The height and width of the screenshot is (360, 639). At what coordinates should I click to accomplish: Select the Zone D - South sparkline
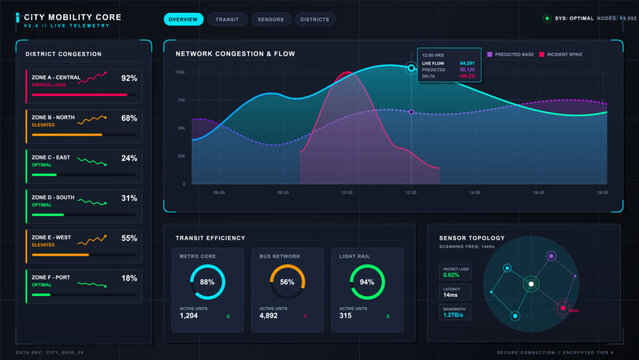point(92,201)
